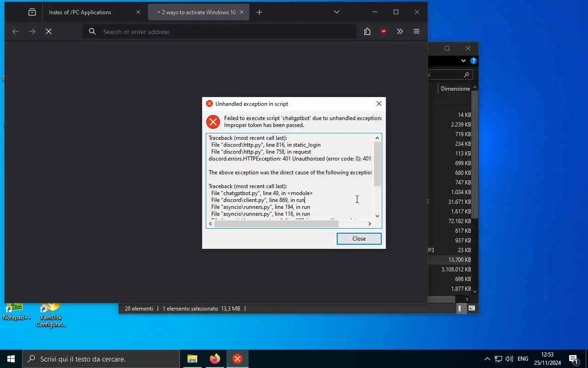The image size is (588, 368).
Task: Select the file row sized 14 KB
Action: (450, 115)
